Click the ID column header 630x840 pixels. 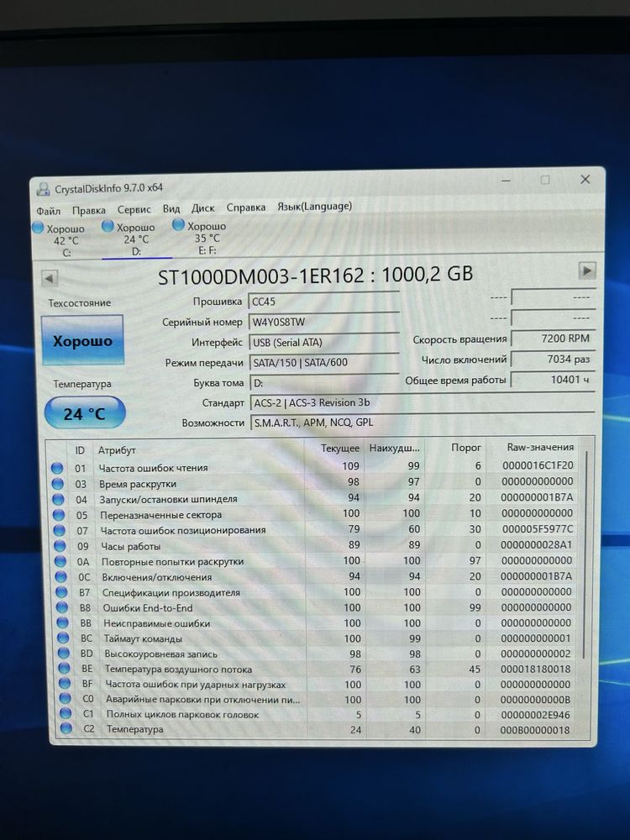[x=80, y=450]
